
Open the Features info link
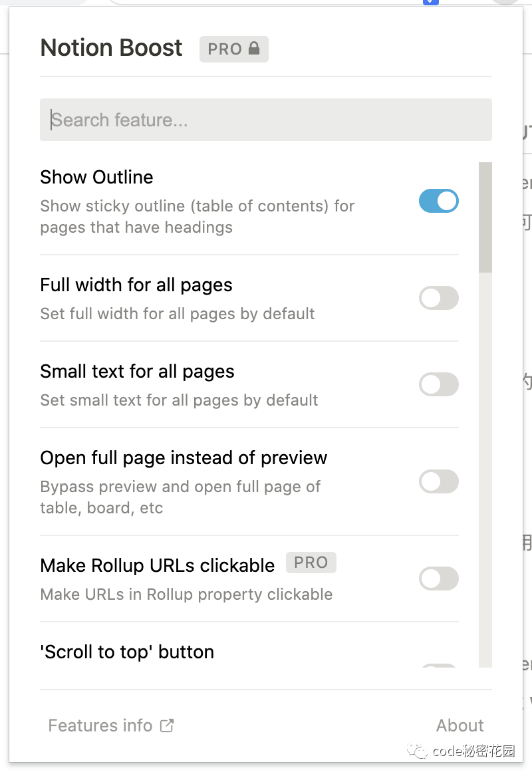point(100,725)
